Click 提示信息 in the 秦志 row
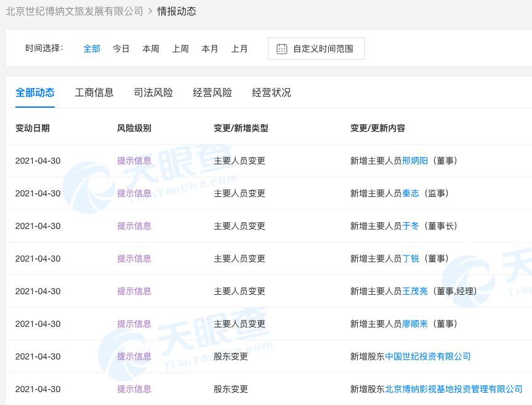The width and height of the screenshot is (532, 405). pos(134,193)
